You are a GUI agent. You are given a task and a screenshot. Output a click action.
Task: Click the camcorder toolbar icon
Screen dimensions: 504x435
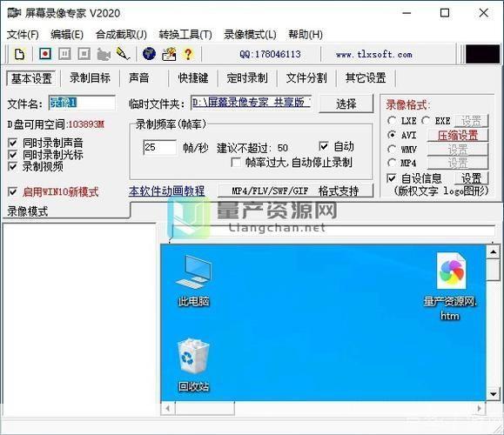pyautogui.click(x=104, y=54)
